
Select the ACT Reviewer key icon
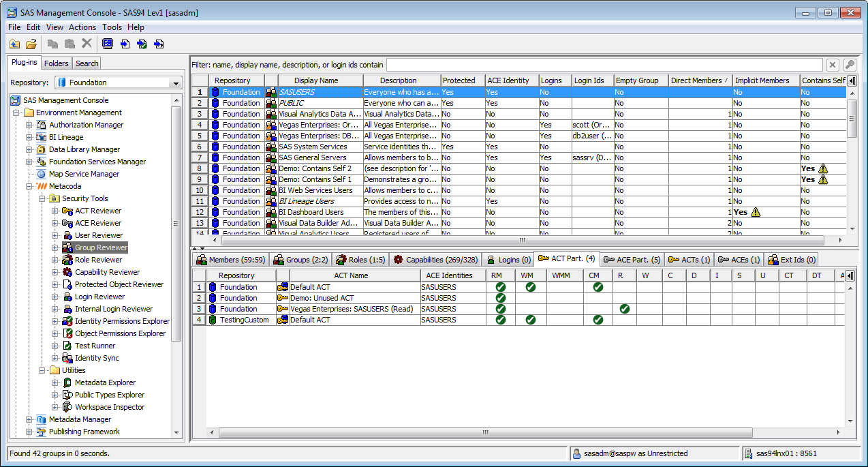coord(67,211)
